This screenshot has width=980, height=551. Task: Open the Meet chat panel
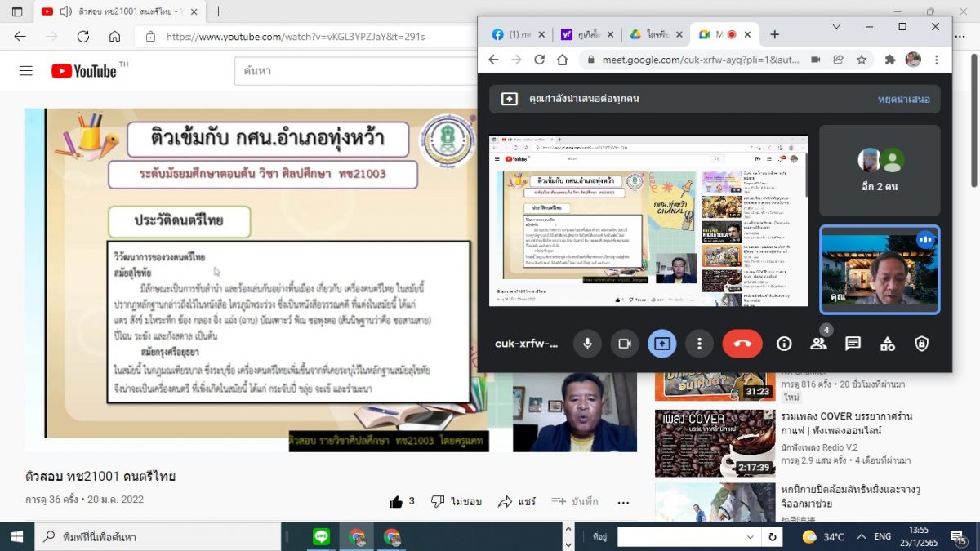click(x=853, y=344)
